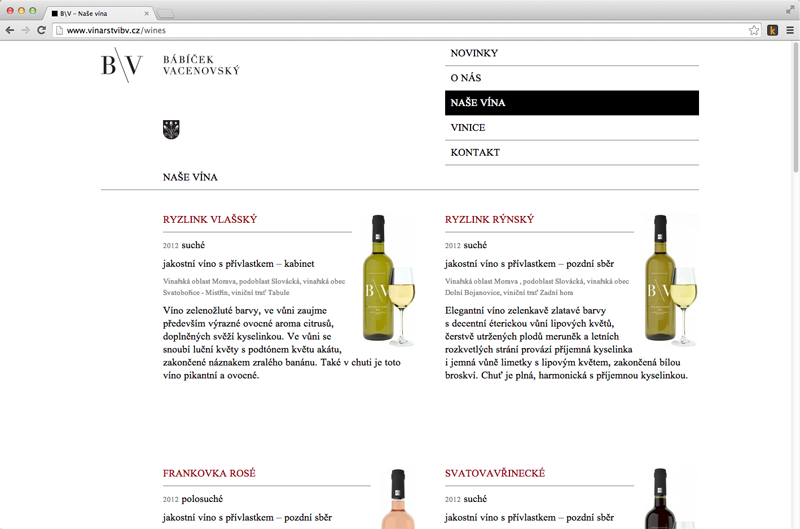
Task: Open the O NÁS menu item
Action: pos(571,78)
